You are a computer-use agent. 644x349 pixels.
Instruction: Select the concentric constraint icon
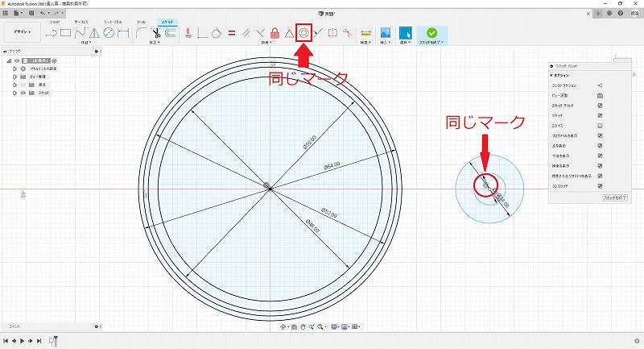304,33
